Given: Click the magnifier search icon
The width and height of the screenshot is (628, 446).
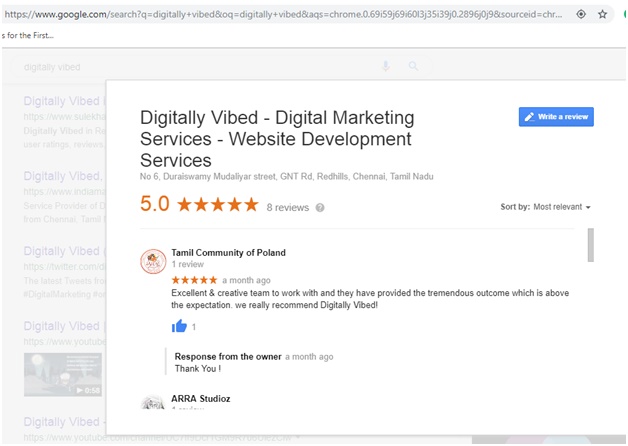Looking at the screenshot, I should (413, 66).
